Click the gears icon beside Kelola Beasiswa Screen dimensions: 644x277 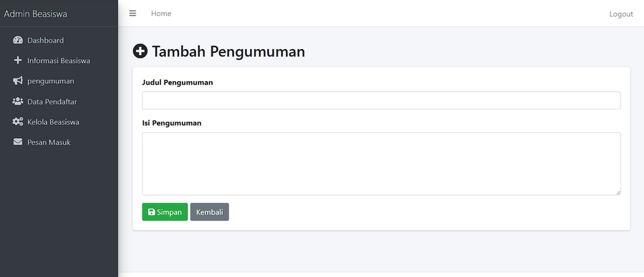pos(18,122)
